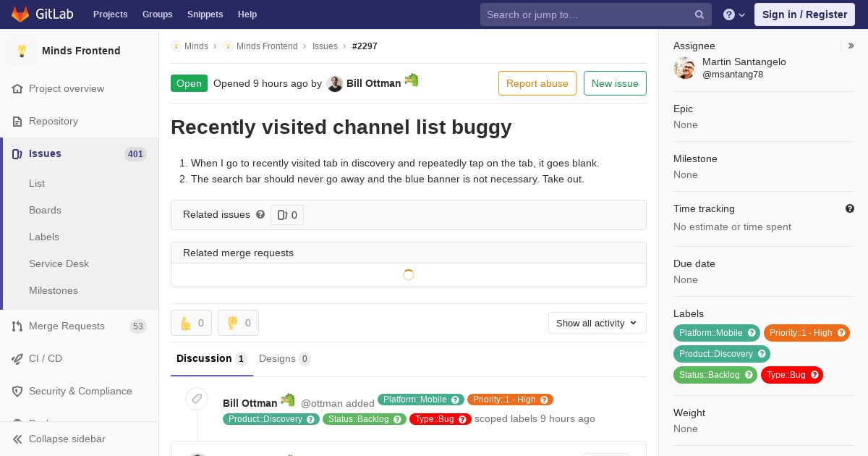
Task: Open the Groups menu
Action: click(x=157, y=14)
